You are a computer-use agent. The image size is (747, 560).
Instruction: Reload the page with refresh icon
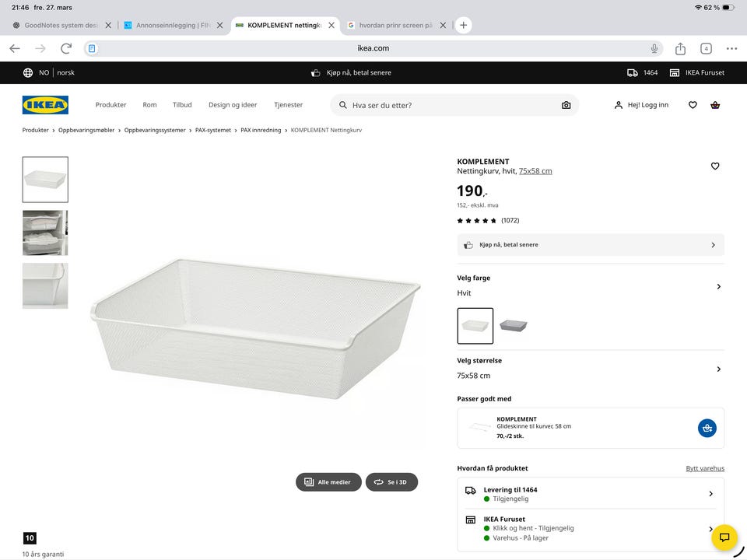[66, 48]
